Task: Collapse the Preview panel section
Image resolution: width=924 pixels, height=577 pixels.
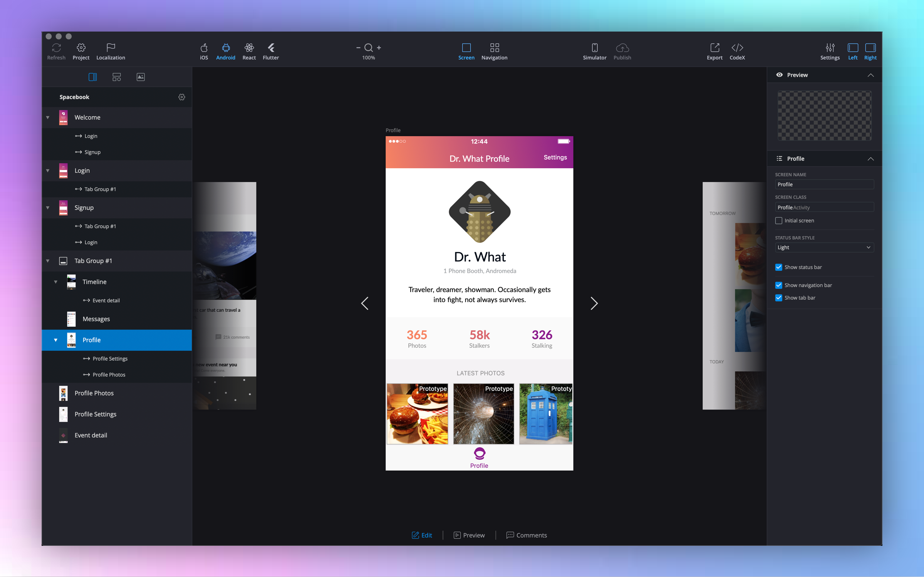Action: tap(870, 75)
